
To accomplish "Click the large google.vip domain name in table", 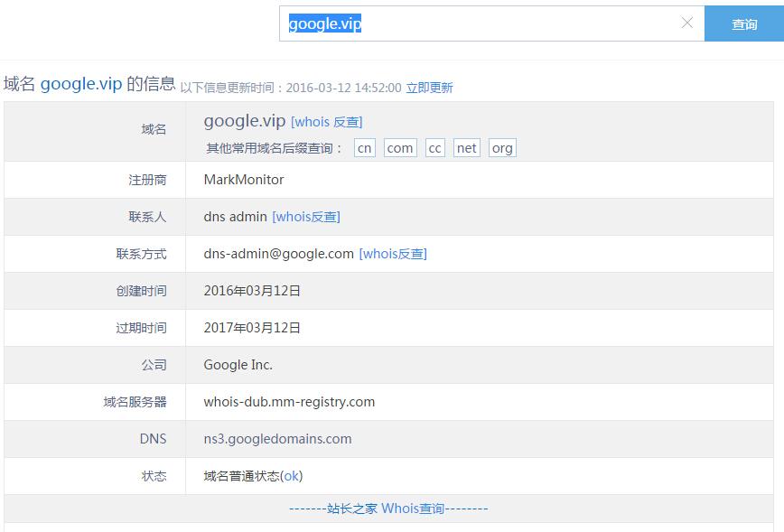I will pos(245,121).
